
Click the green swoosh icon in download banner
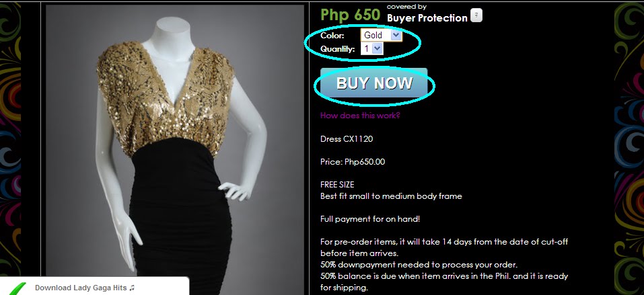point(17,289)
